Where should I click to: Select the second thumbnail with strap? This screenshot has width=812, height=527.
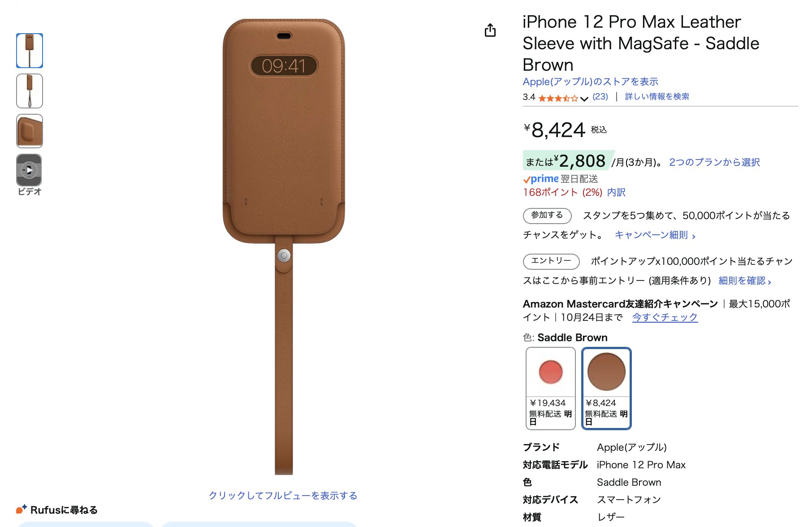coord(30,91)
